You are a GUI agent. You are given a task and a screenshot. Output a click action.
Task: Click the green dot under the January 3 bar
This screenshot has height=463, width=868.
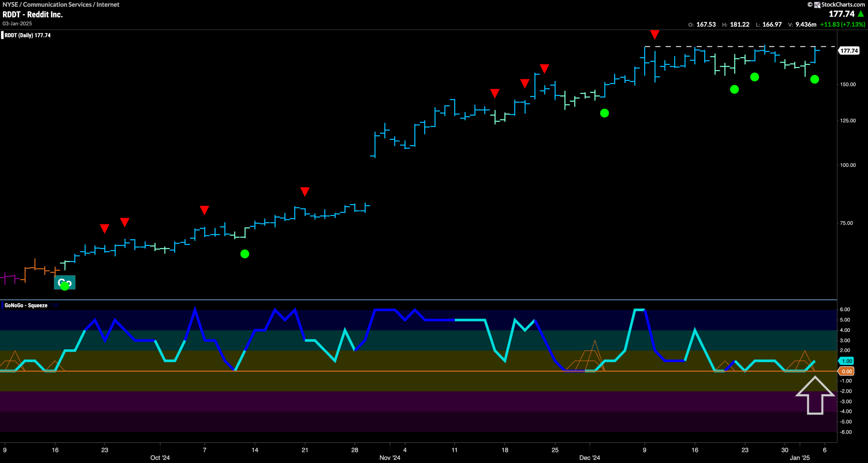(x=815, y=79)
